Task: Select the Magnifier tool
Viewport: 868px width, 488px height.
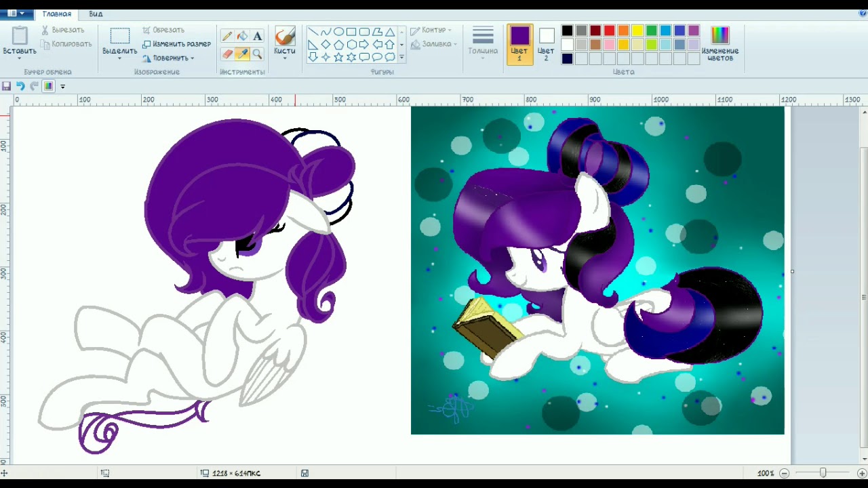Action: tap(257, 54)
